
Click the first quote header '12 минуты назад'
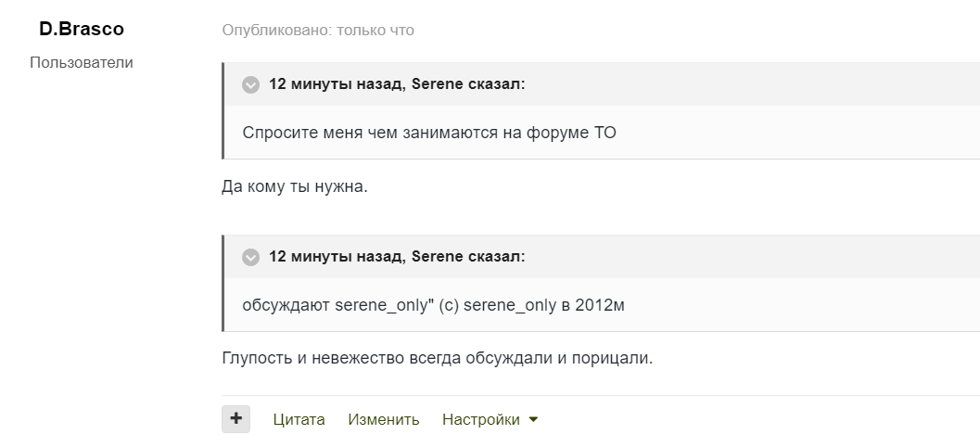pos(337,84)
